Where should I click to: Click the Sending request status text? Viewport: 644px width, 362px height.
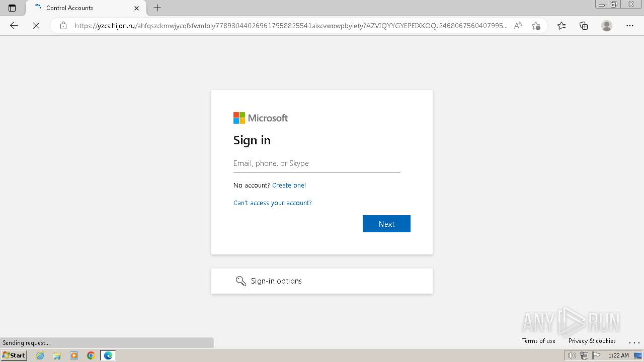pyautogui.click(x=26, y=343)
